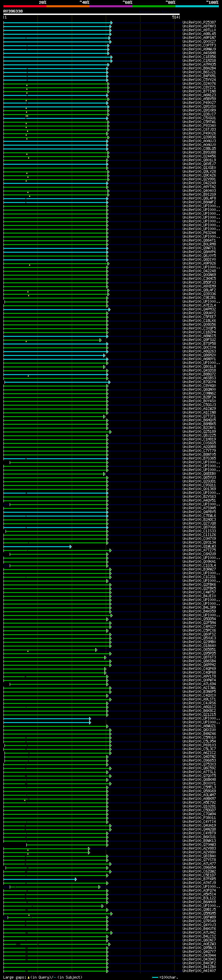Click hit label UniRef100_C0PTF3
This screenshot has height=980, width=222.
pos(199,45)
